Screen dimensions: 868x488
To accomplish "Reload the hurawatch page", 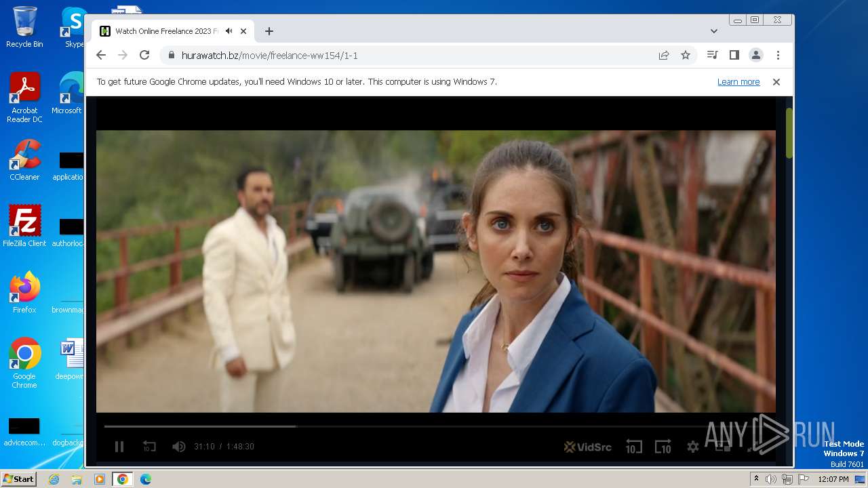I will pyautogui.click(x=144, y=56).
